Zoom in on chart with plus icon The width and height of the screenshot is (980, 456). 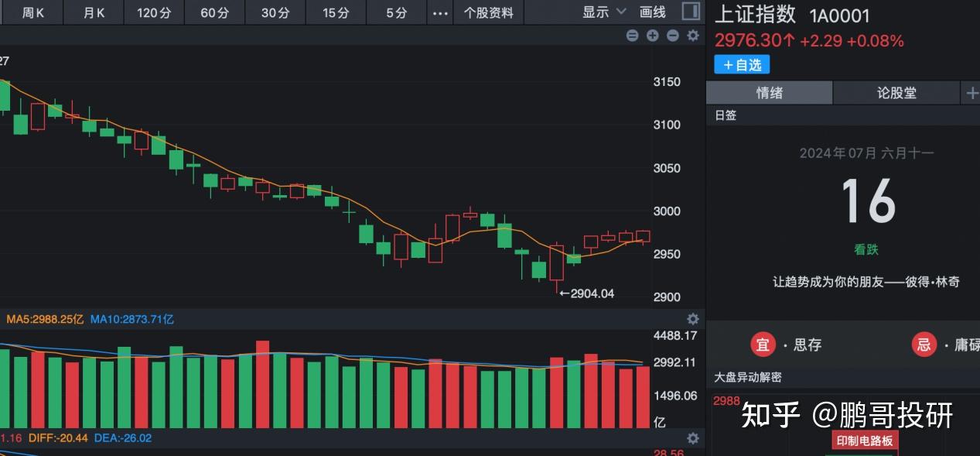(652, 35)
